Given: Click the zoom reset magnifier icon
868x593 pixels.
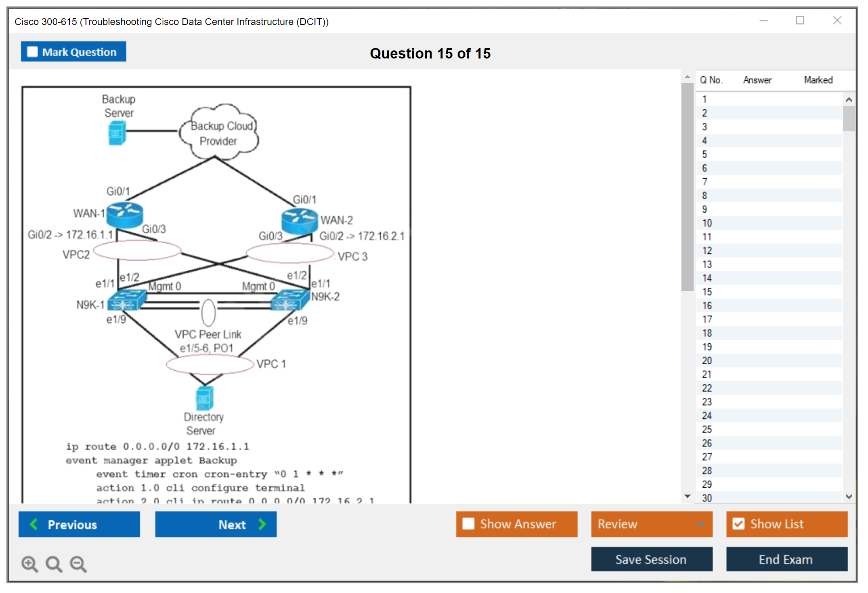Looking at the screenshot, I should (54, 564).
